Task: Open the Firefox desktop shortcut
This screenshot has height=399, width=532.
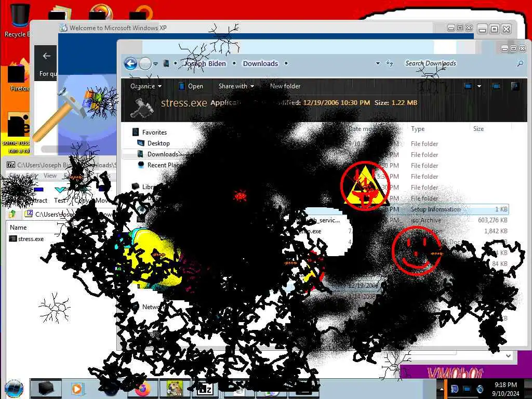Action: point(18,76)
